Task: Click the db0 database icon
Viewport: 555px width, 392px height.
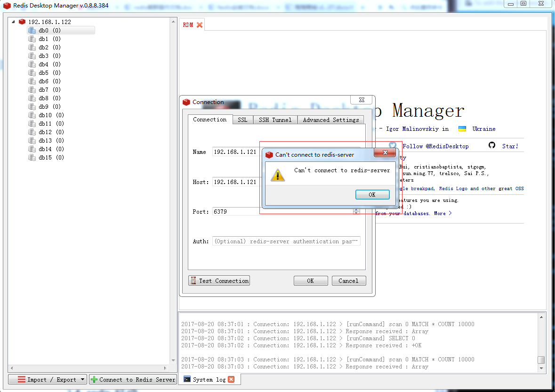Action: (32, 31)
